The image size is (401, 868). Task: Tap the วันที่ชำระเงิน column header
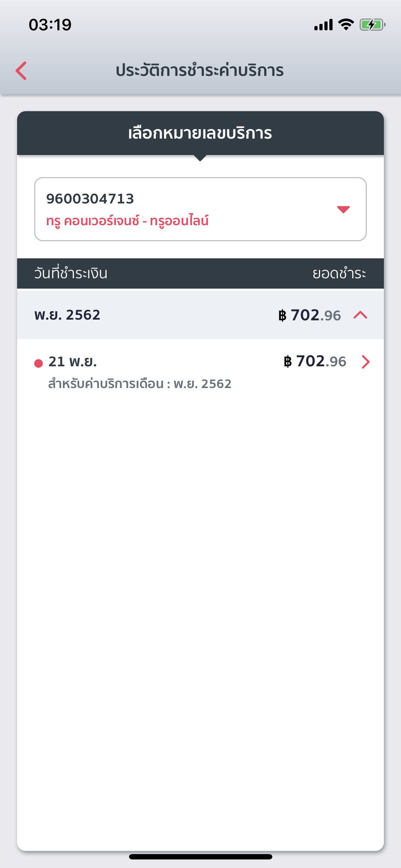pos(71,273)
